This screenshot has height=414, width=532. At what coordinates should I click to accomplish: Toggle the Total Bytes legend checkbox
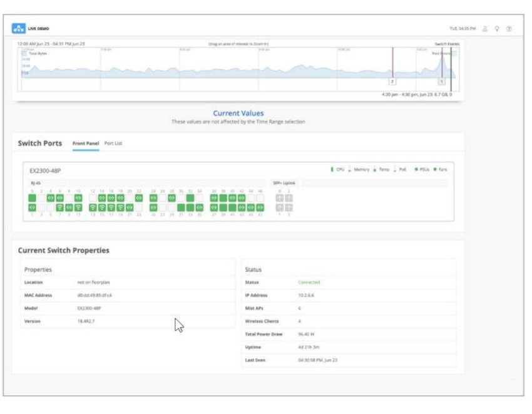(23, 54)
